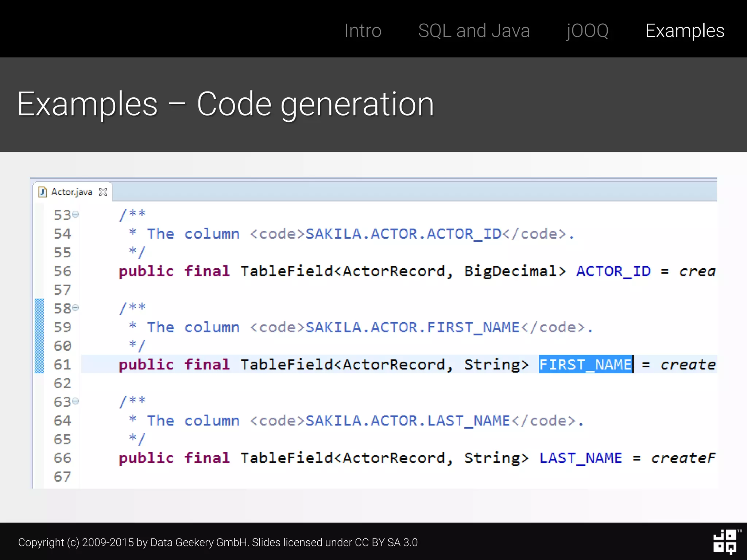Screen dimensions: 747x560
Task: Click the Examples – Code generation title
Action: pyautogui.click(x=225, y=104)
